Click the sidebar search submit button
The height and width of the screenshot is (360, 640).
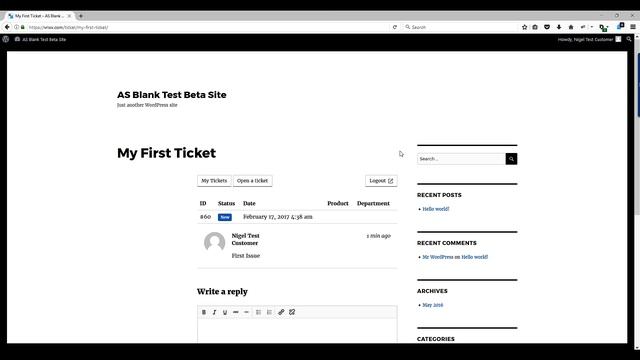click(x=511, y=159)
